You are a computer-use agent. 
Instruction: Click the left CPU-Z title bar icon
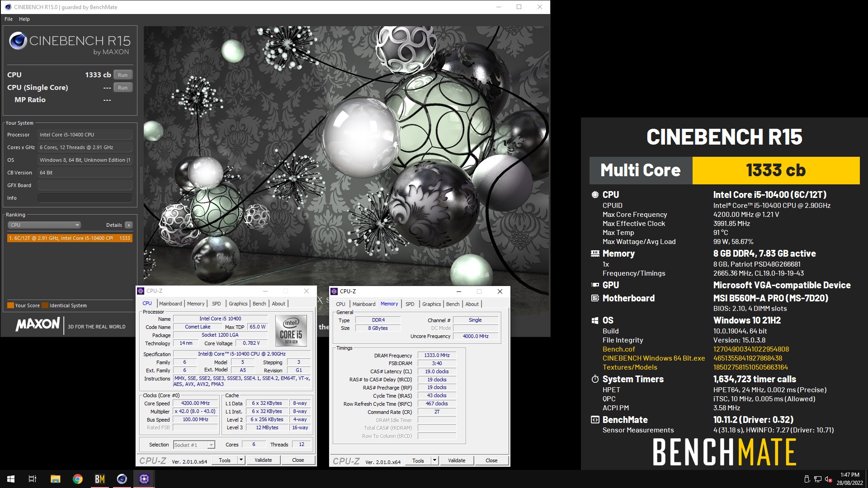141,291
